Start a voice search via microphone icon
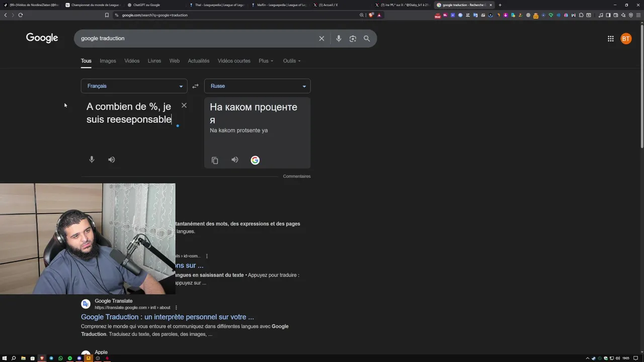 (x=339, y=38)
